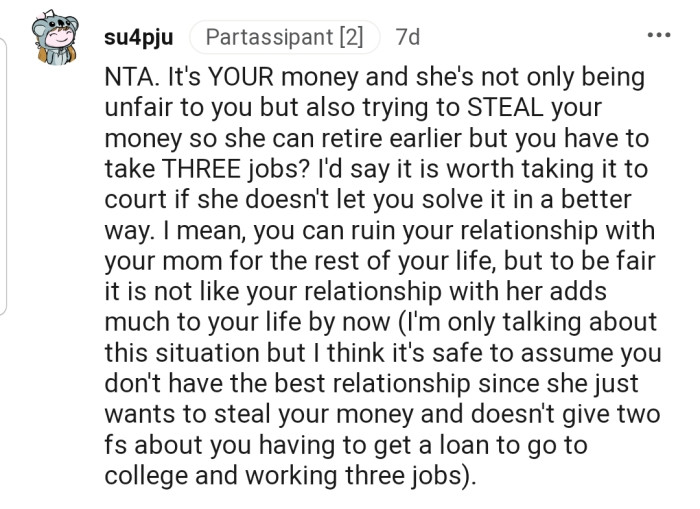
Task: Click the 7d comment timestamp
Action: click(x=408, y=38)
